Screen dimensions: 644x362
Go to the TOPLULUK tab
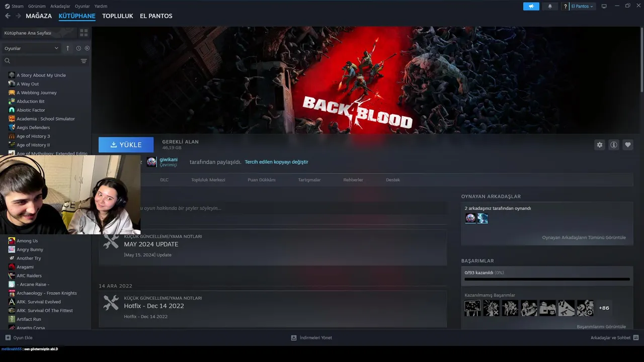(x=118, y=16)
